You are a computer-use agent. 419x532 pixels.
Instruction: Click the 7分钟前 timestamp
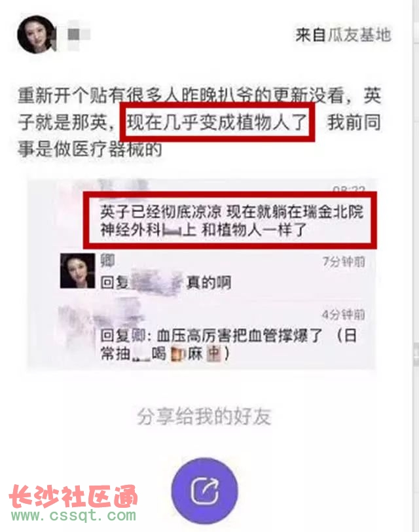[344, 262]
